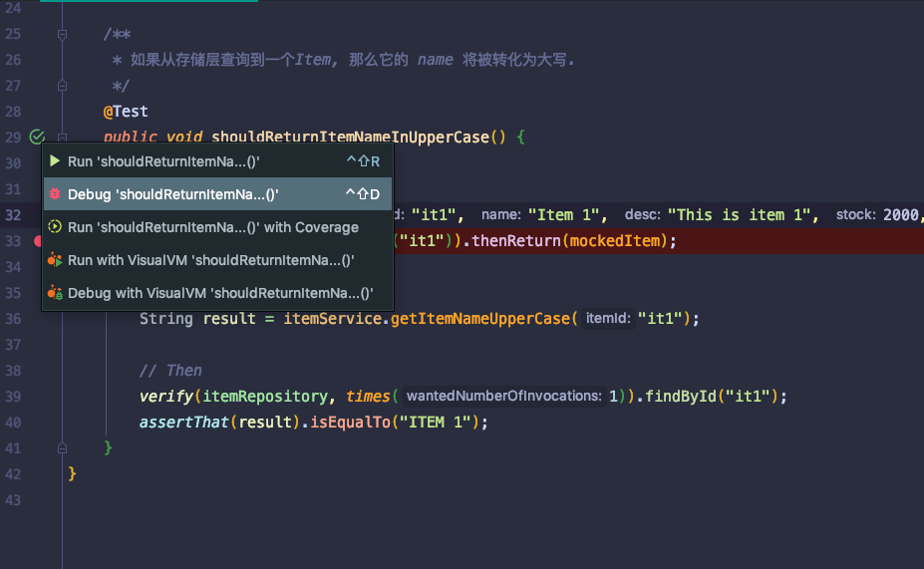Screen dimensions: 924x569
Task: Click the getItemNameUpperCase method call
Action: coord(479,319)
